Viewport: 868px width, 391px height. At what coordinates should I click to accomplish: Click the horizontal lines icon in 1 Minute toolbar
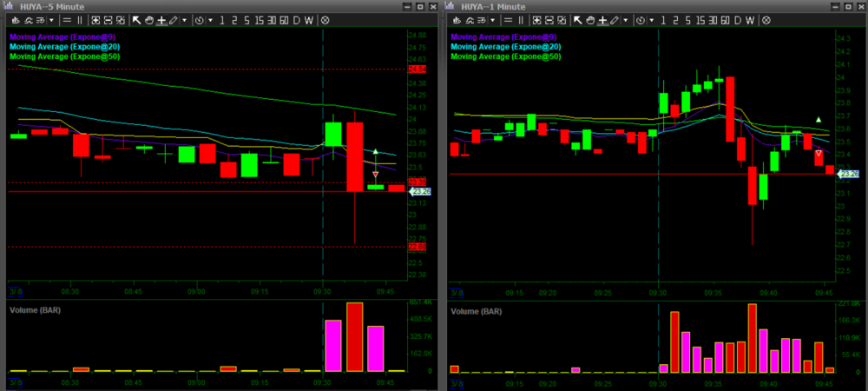[508, 19]
